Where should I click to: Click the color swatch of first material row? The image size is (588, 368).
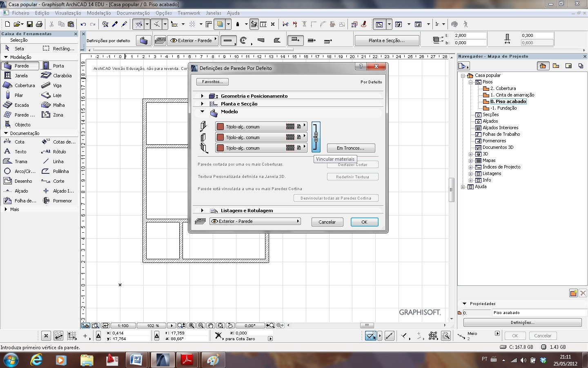220,127
